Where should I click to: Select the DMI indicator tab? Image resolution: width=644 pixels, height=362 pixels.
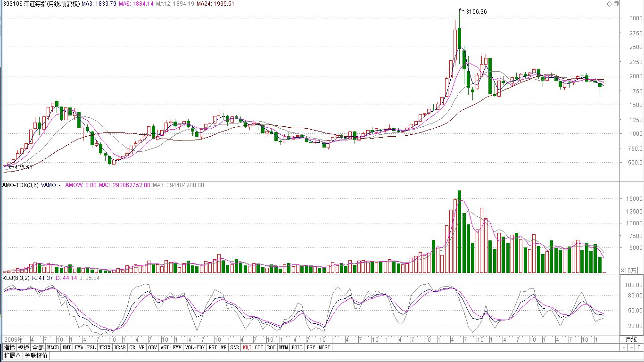pyautogui.click(x=66, y=347)
